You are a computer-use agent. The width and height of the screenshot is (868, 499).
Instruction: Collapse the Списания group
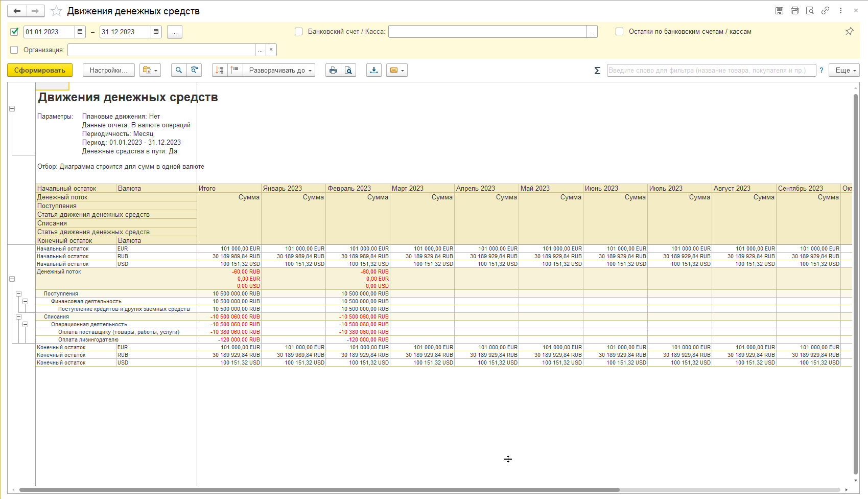coord(18,316)
